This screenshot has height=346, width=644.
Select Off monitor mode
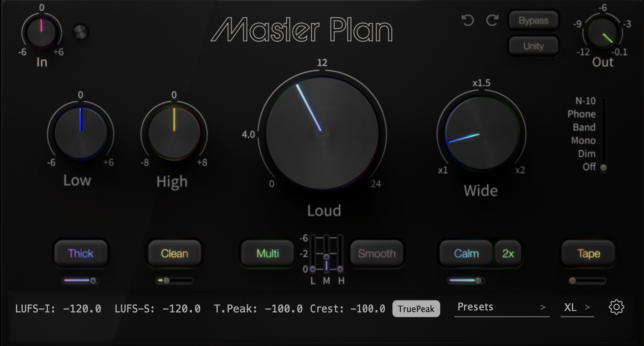coord(589,167)
